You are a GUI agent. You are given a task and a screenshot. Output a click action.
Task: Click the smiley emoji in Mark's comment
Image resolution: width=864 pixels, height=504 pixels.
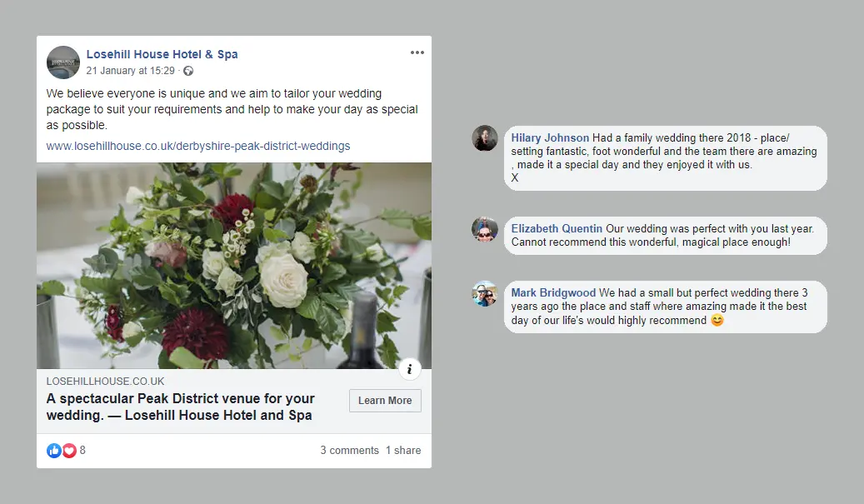pyautogui.click(x=717, y=320)
